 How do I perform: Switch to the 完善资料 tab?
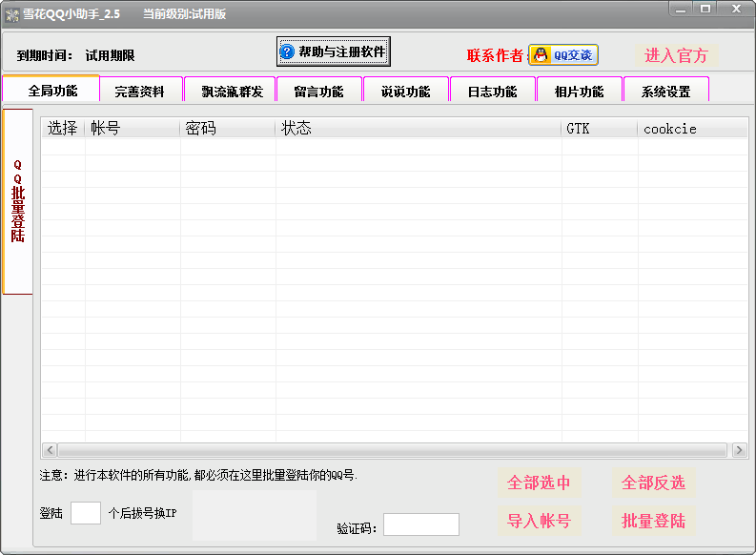(x=141, y=91)
